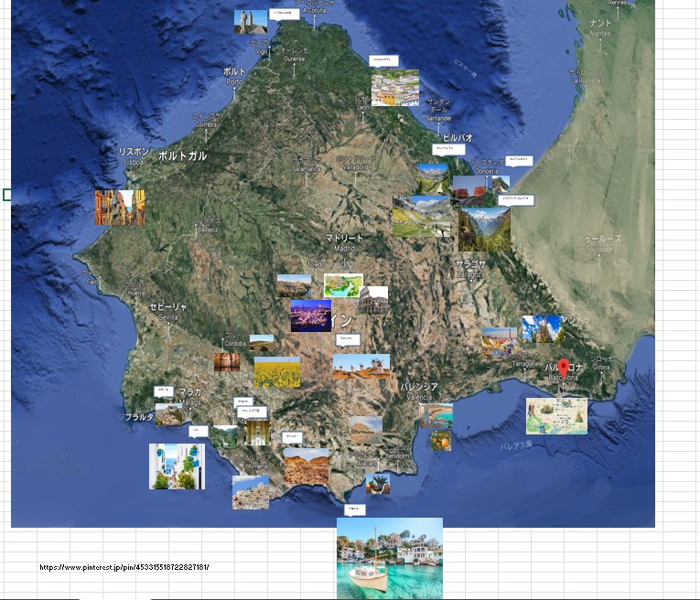Select the mosque arches photo below Córdoba

227,362
